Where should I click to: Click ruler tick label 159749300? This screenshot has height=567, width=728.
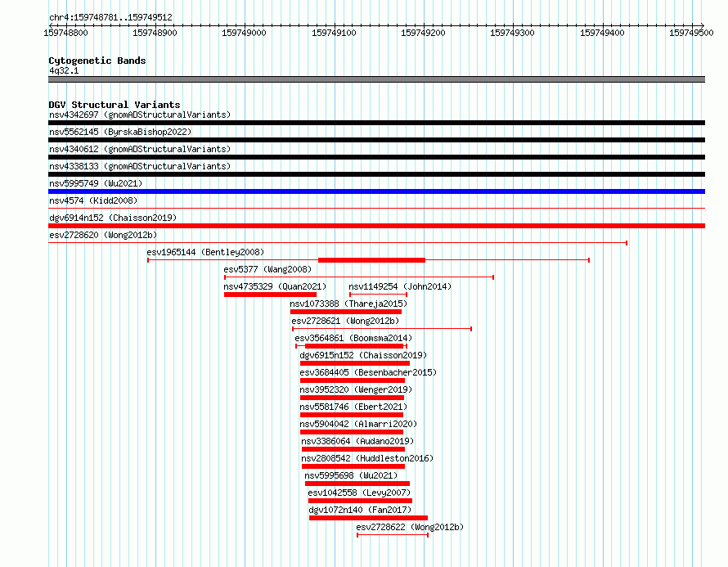[512, 33]
